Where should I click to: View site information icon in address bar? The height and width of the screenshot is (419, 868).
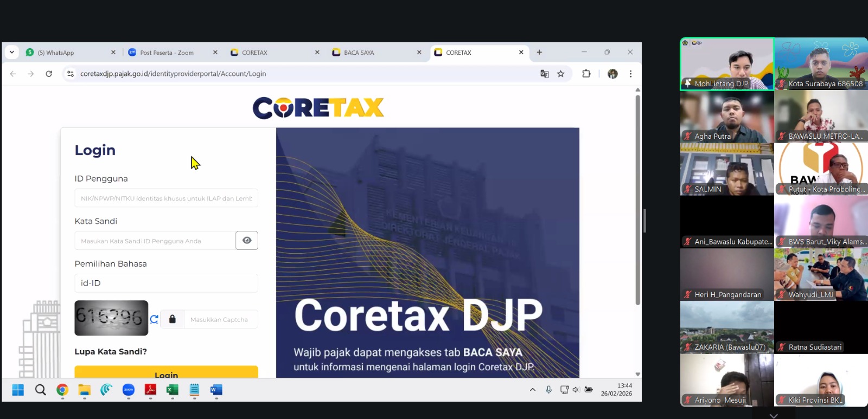tap(70, 74)
